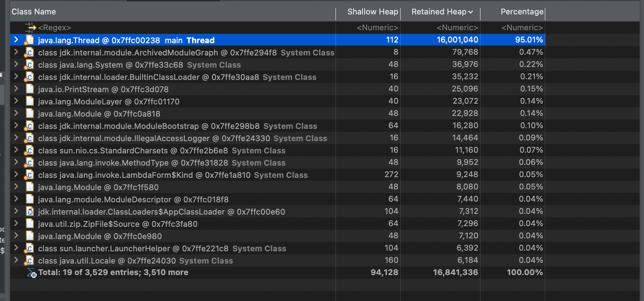Expand the java.lang.System class row

coord(16,64)
